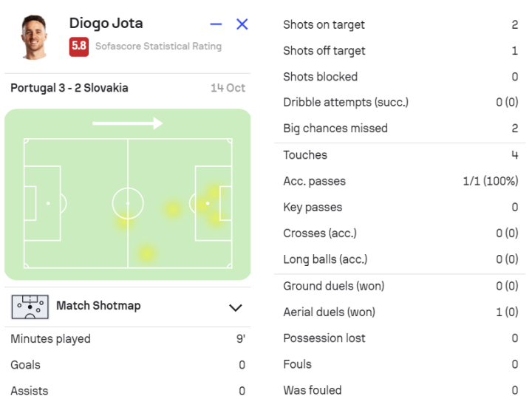Close the Diogo Jota statistics popup
The width and height of the screenshot is (532, 410).
242,24
